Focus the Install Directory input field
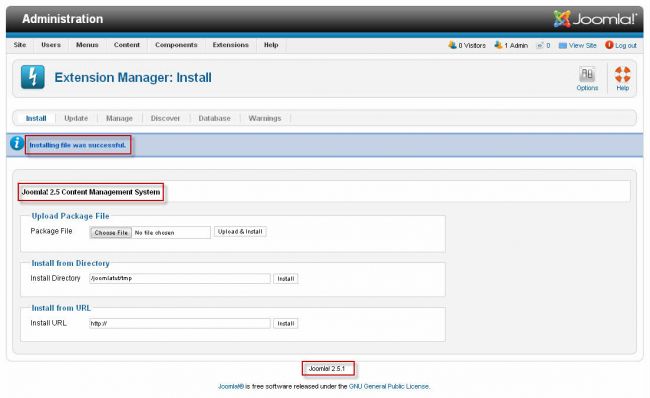 click(x=180, y=278)
